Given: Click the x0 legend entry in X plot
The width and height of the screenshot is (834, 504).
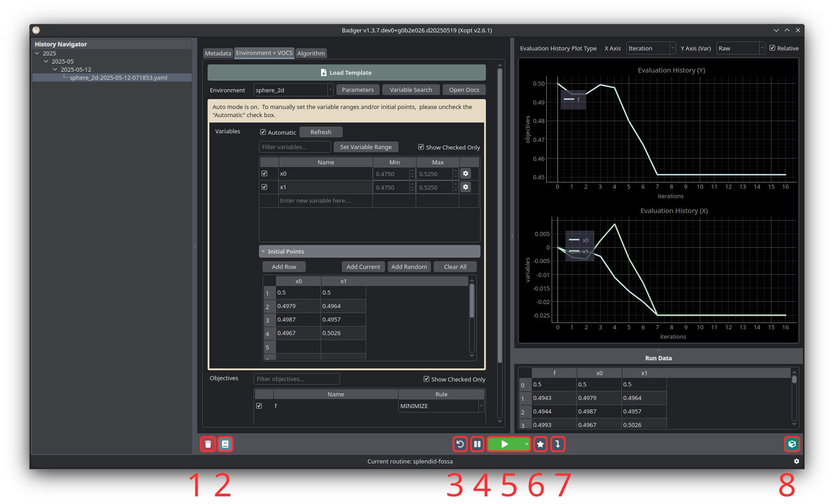Looking at the screenshot, I should tap(579, 240).
